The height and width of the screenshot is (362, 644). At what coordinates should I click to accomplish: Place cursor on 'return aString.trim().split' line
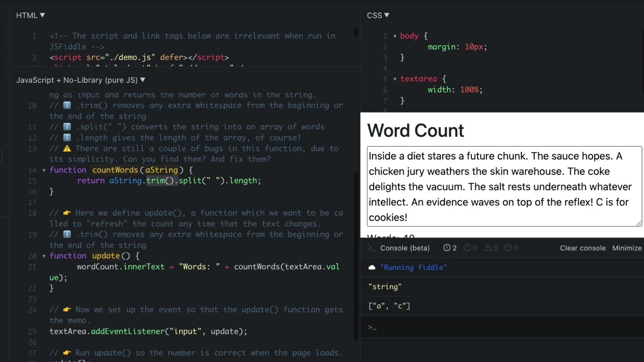(169, 180)
